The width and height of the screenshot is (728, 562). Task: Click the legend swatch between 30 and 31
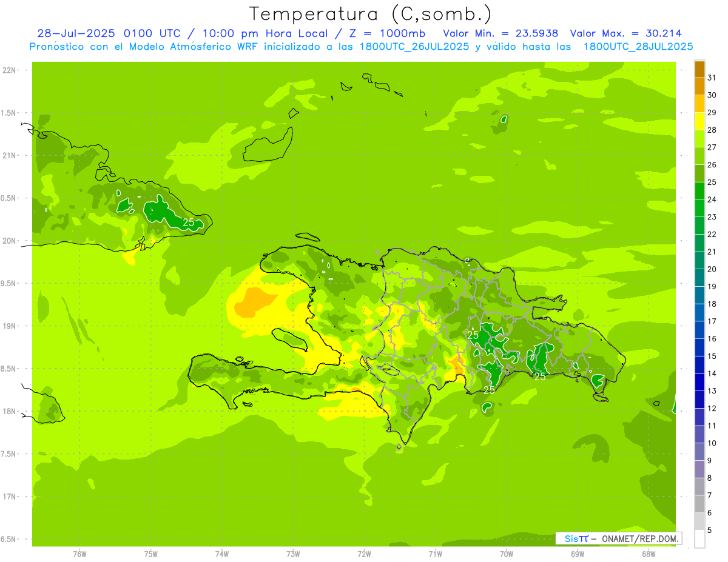[699, 86]
